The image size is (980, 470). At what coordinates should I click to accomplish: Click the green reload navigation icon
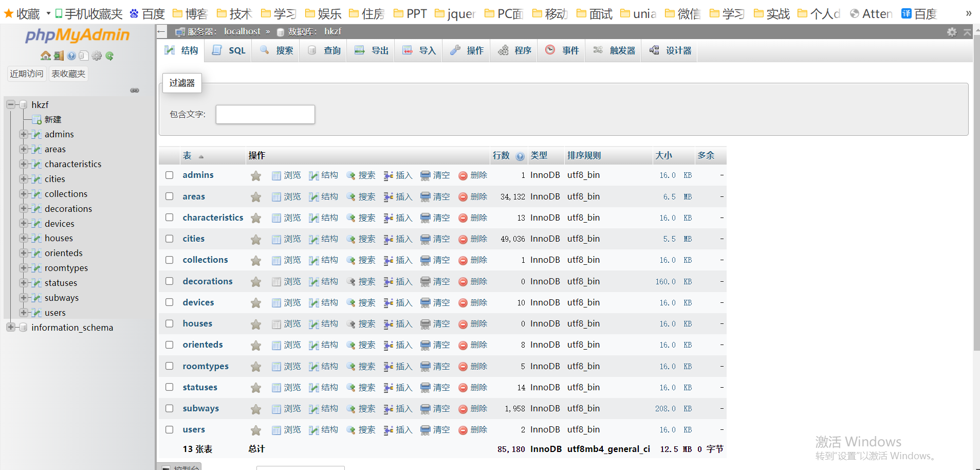click(109, 56)
